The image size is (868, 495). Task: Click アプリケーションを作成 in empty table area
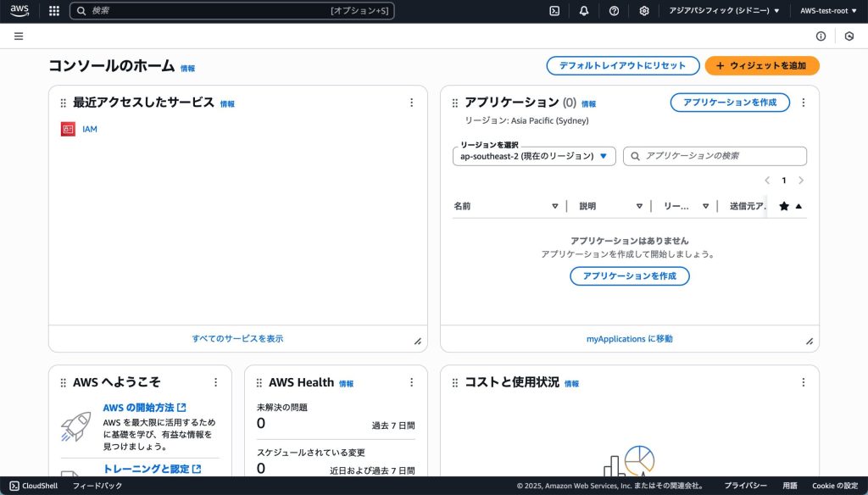pos(630,275)
